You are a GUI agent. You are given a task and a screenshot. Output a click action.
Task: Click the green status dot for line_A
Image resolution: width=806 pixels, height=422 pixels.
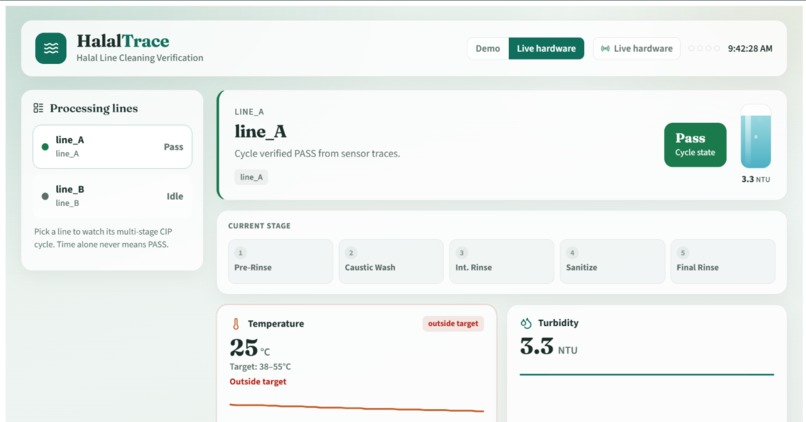click(x=45, y=147)
